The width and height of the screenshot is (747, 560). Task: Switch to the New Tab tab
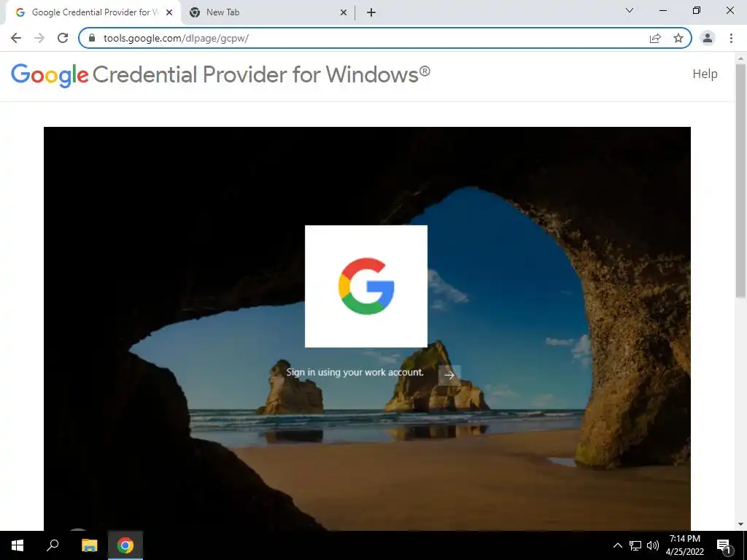click(x=268, y=12)
